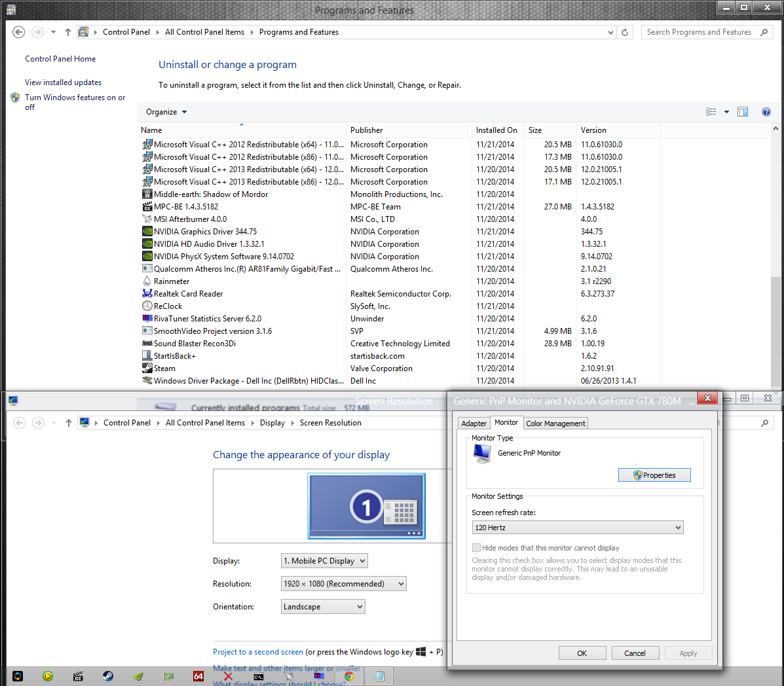Open the Command Prompt taskbar icon

point(259,676)
